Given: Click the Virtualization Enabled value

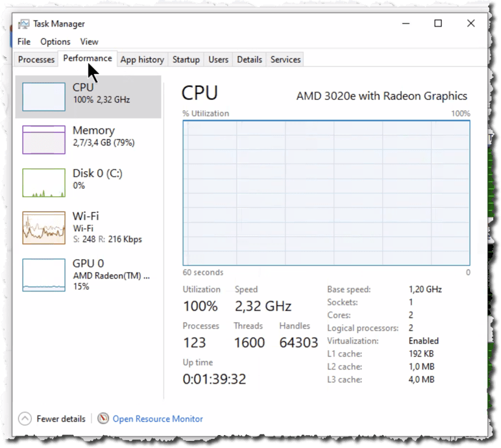Looking at the screenshot, I should tap(424, 341).
